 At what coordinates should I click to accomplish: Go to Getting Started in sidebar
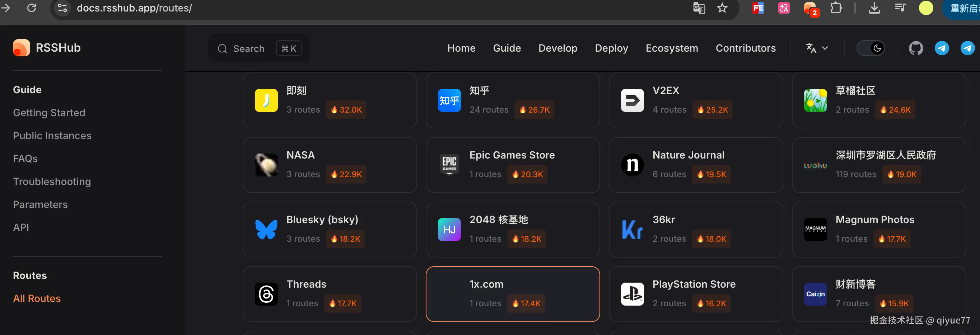[49, 113]
